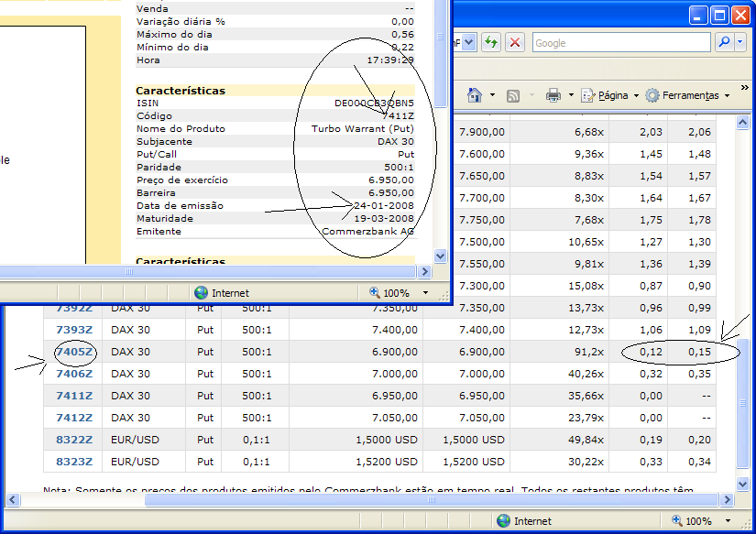Viewport: 756px width, 534px height.
Task: Open warrant link 8322Z
Action: pyautogui.click(x=74, y=440)
